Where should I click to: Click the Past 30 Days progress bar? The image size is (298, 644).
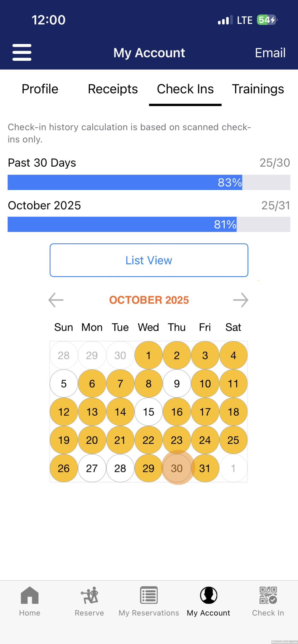pos(149,182)
